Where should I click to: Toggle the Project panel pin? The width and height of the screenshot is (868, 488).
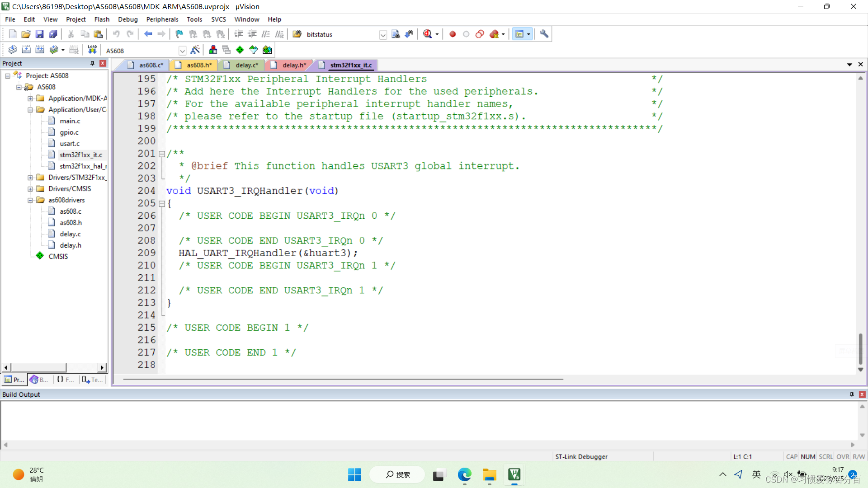point(92,63)
